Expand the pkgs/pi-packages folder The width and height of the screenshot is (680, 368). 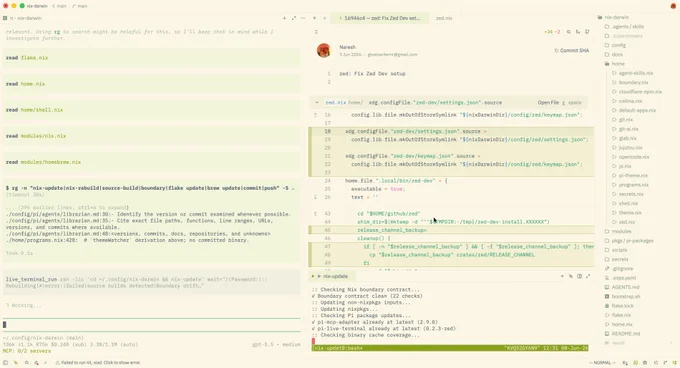tap(629, 241)
